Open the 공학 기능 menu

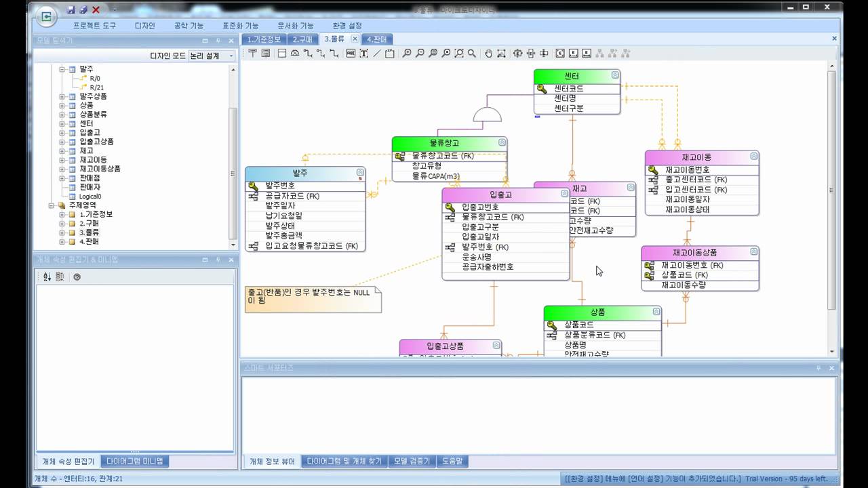click(189, 26)
